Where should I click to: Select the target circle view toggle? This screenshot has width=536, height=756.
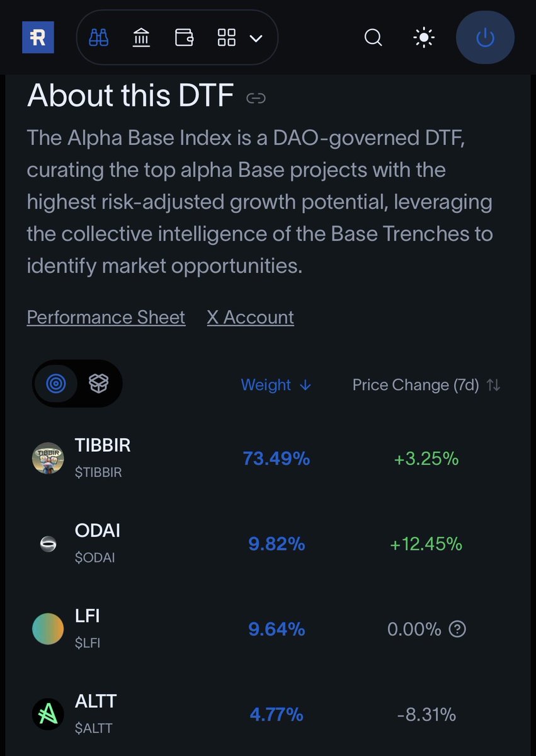coord(55,383)
